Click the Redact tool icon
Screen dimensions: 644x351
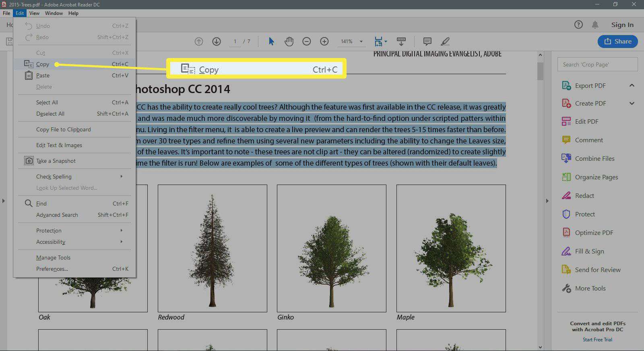(566, 195)
